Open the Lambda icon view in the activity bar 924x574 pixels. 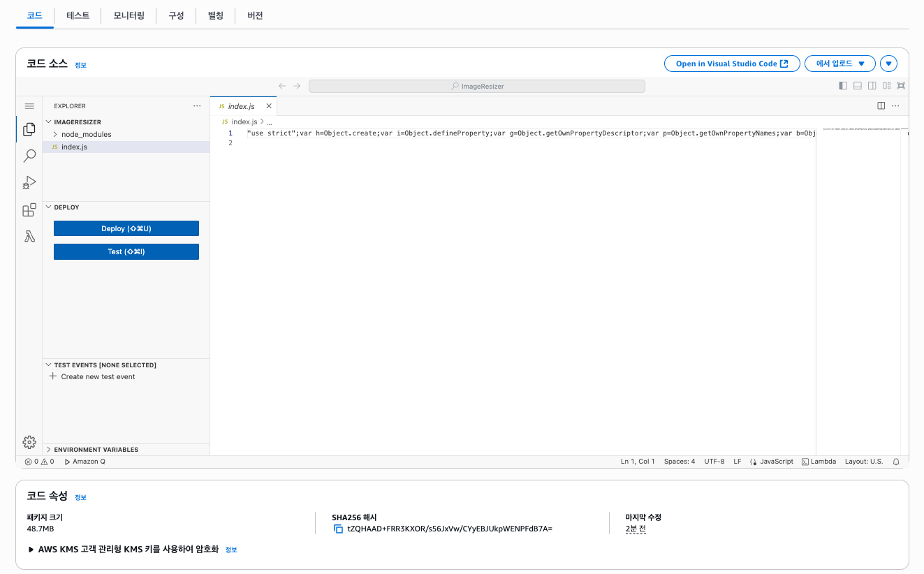tap(29, 237)
